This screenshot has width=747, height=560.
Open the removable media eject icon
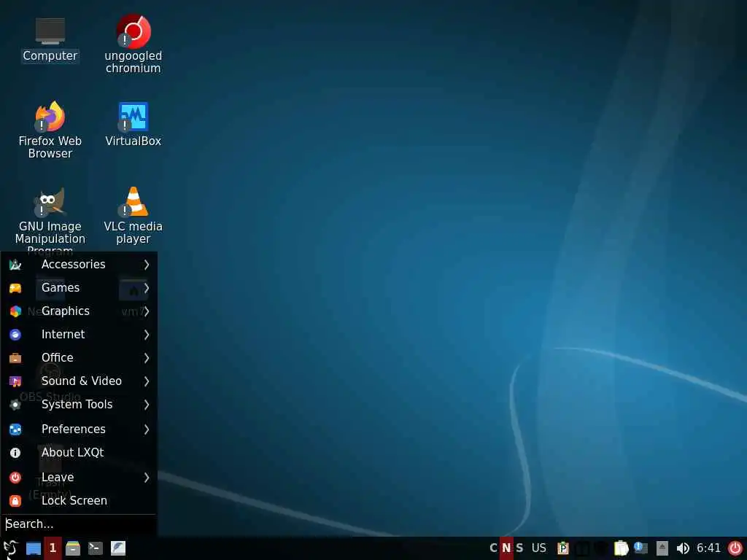coord(662,548)
